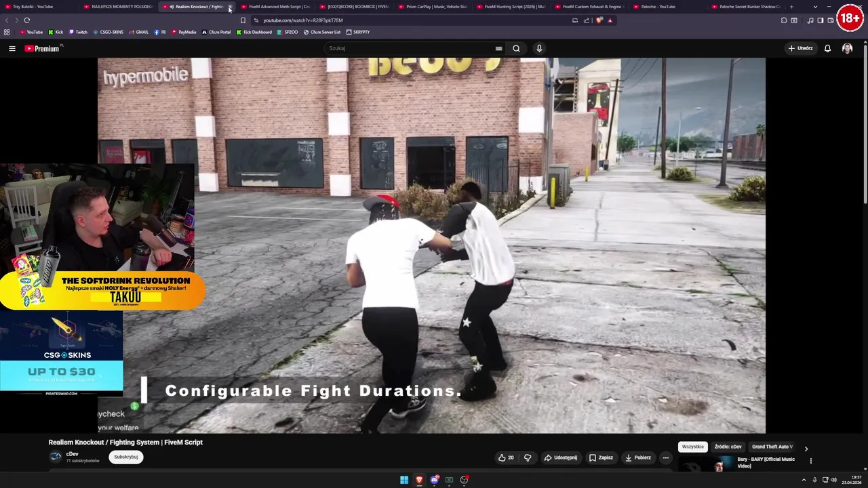This screenshot has width=868, height=488.
Task: Reload the page with refresh icon
Action: pyautogui.click(x=27, y=20)
